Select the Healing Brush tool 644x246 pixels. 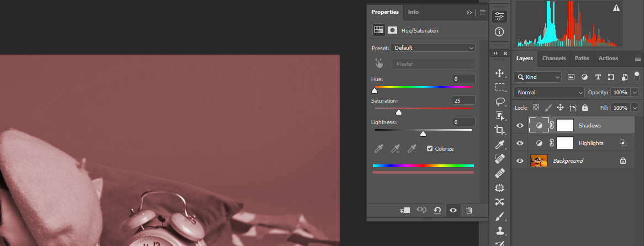499,173
